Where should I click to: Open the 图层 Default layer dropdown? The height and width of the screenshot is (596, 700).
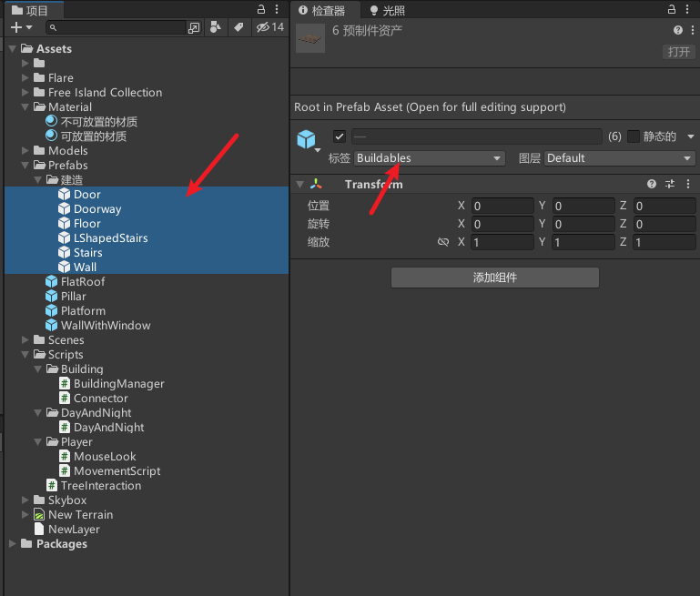pyautogui.click(x=620, y=158)
